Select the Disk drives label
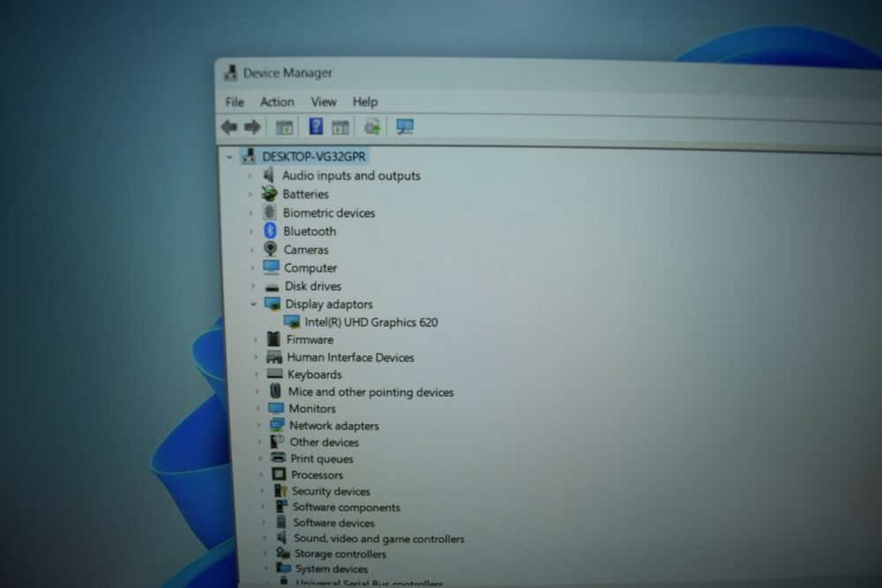Image resolution: width=882 pixels, height=588 pixels. pyautogui.click(x=313, y=287)
